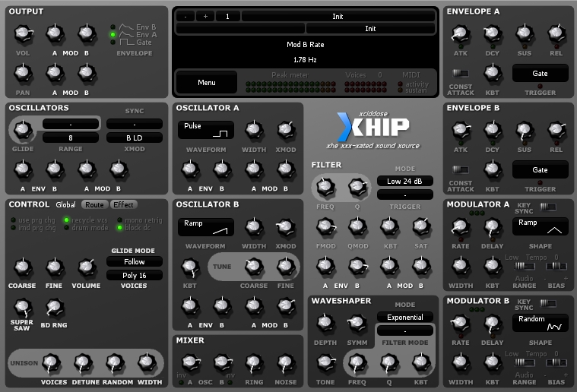Click the Oscillators GLIDE knob
The height and width of the screenshot is (392, 577).
[23, 129]
